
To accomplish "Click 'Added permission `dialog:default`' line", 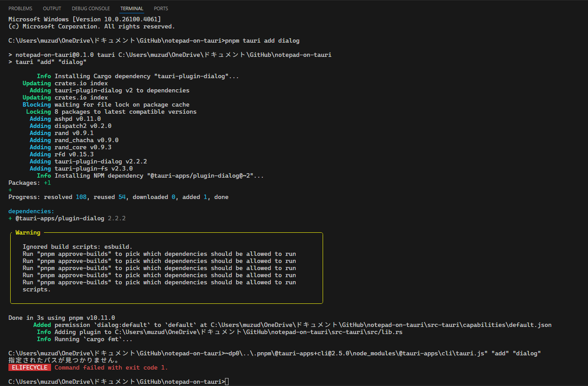I will click(x=292, y=325).
